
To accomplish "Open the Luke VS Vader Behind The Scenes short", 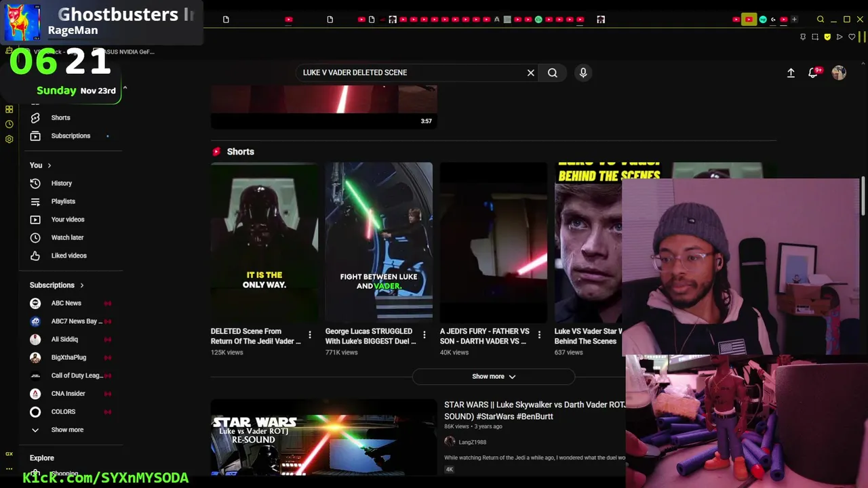I will pyautogui.click(x=588, y=241).
